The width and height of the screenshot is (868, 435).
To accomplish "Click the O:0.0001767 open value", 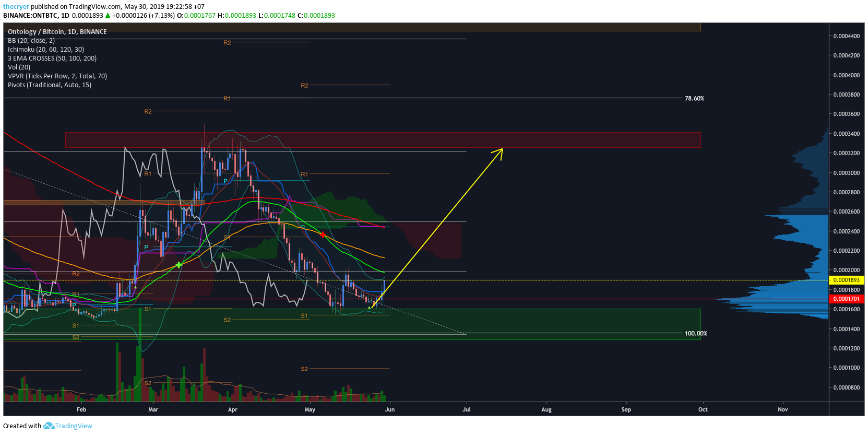I will 196,16.
